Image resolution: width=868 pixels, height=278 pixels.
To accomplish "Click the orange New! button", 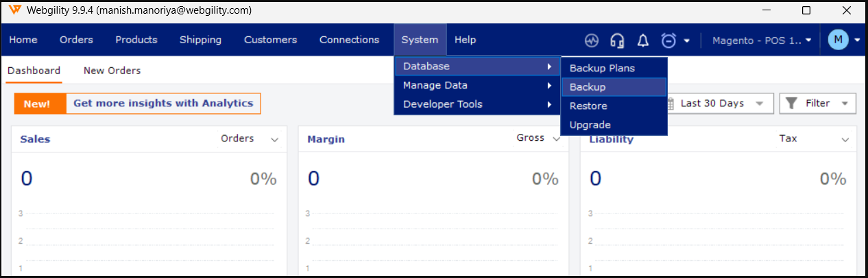I will point(37,104).
